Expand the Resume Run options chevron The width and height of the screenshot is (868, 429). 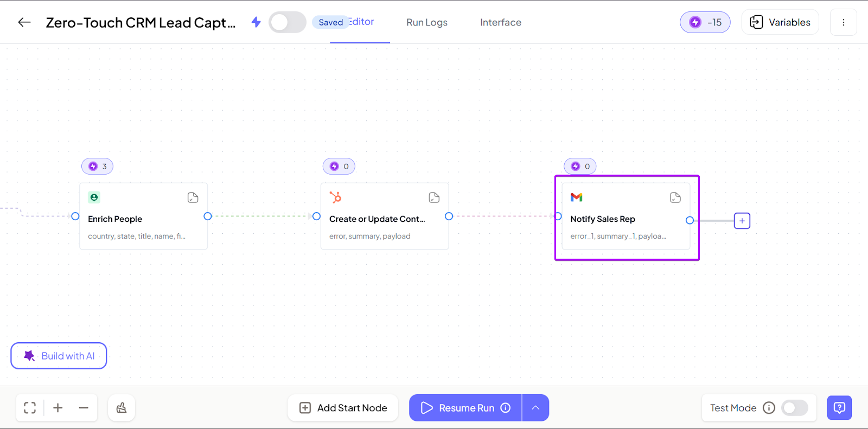535,408
